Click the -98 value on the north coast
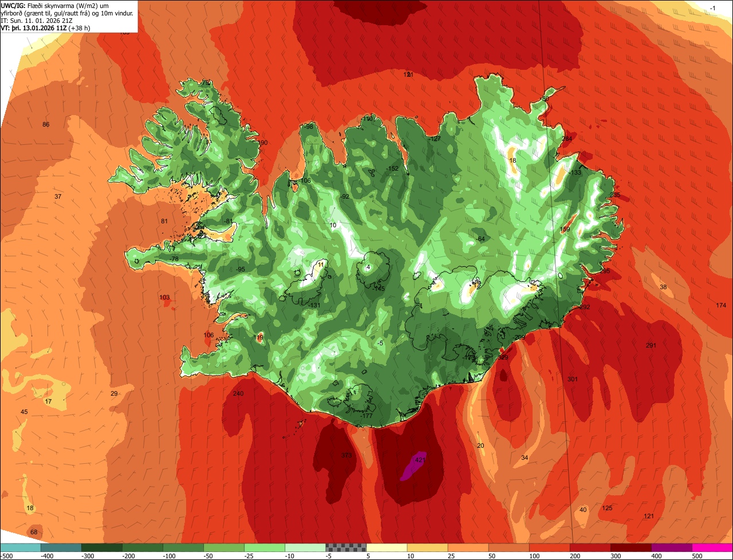The image size is (733, 560). click(309, 127)
